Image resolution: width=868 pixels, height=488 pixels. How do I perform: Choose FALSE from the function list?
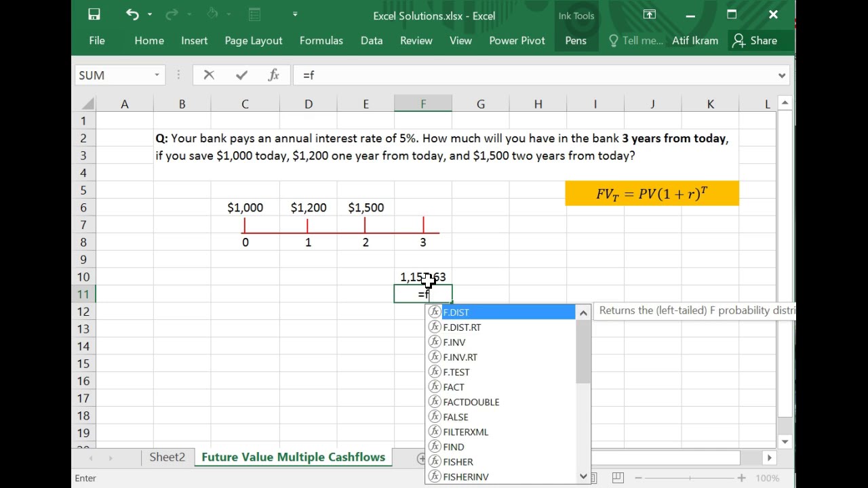click(501, 417)
